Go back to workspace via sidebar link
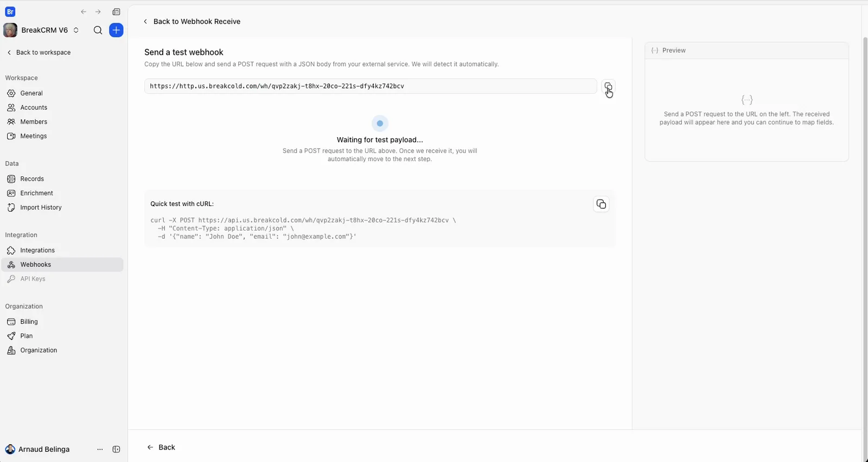868x462 pixels. [x=39, y=53]
